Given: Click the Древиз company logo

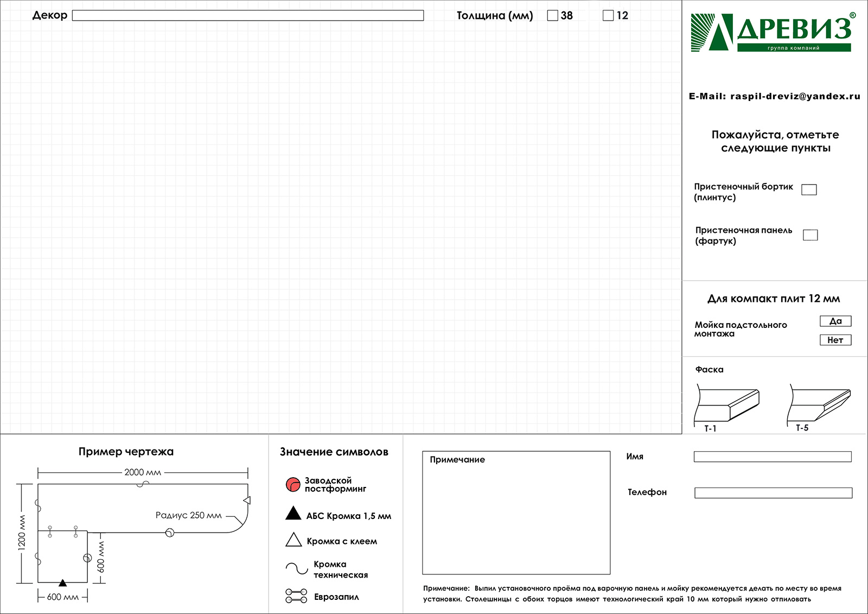Looking at the screenshot, I should [771, 33].
